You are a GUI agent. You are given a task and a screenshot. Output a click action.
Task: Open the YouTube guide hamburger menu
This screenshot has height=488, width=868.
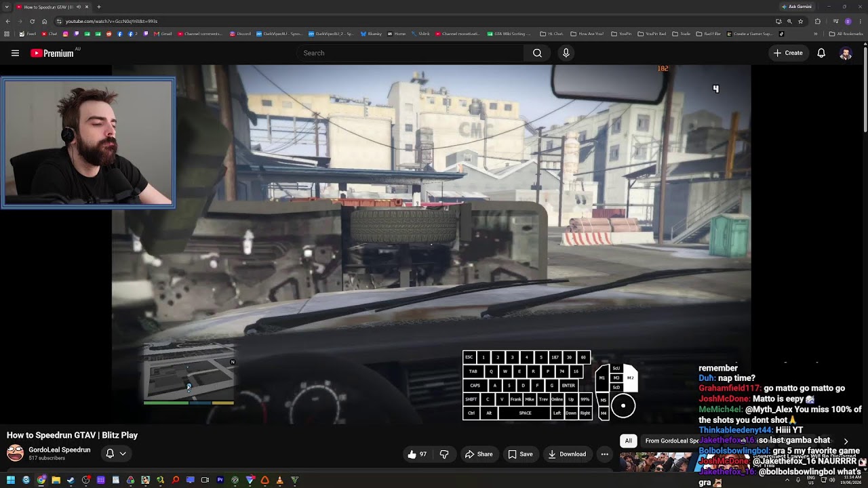click(15, 53)
